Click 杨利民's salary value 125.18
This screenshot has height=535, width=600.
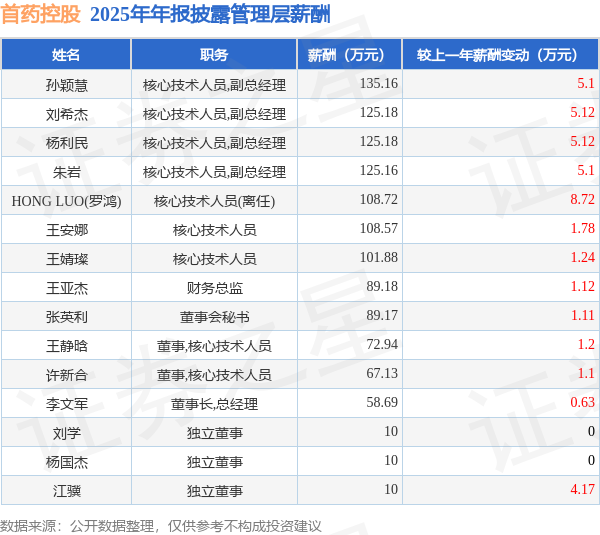click(x=379, y=142)
